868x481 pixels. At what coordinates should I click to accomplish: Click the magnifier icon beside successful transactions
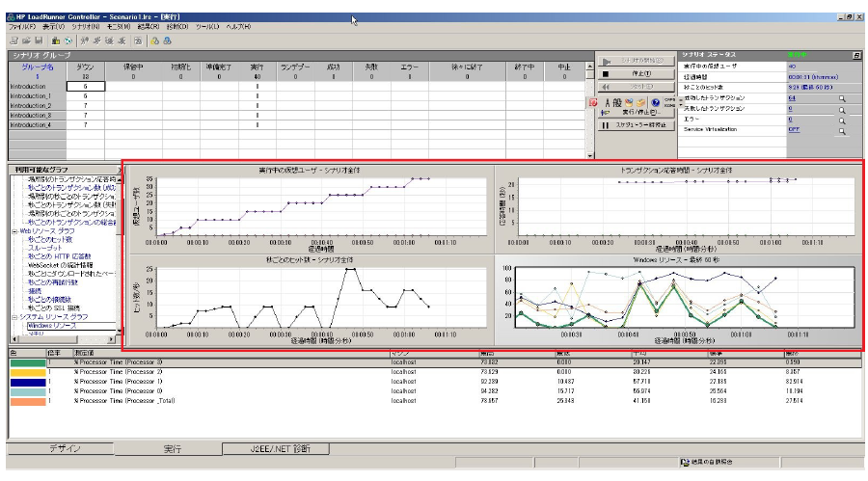[x=841, y=98]
